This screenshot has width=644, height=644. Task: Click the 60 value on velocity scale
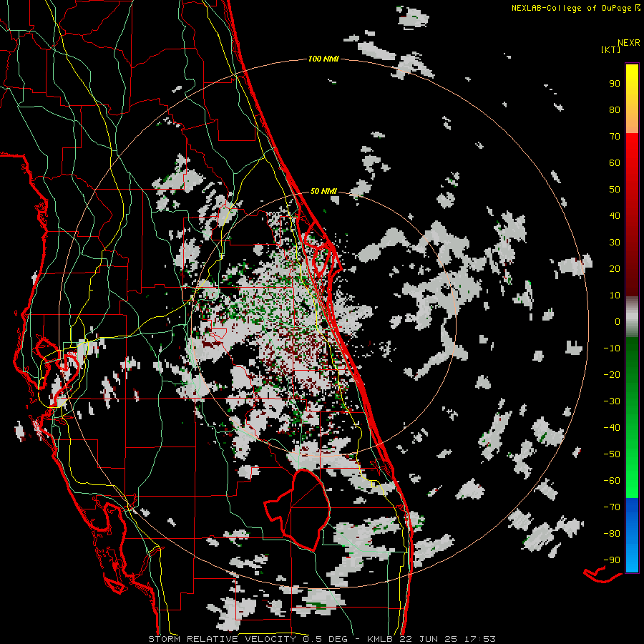(x=615, y=163)
